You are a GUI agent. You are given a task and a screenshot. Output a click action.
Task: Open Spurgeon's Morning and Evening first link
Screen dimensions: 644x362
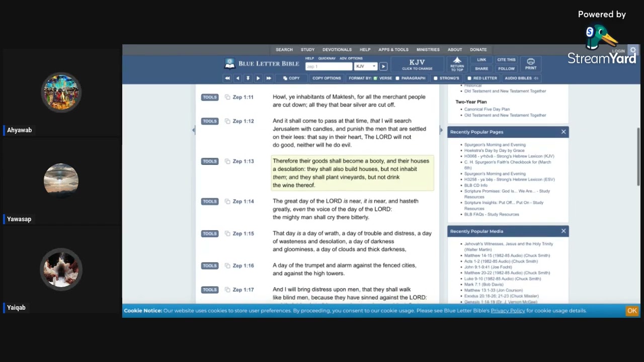coord(495,145)
